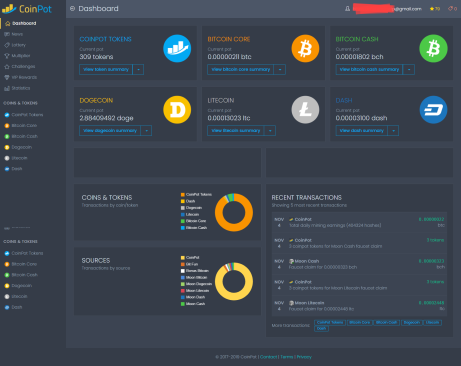Click View dash summary button
Image resolution: width=461 pixels, height=366 pixels.
pos(362,130)
